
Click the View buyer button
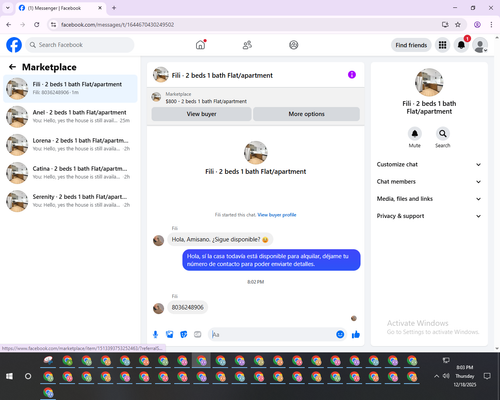[201, 114]
